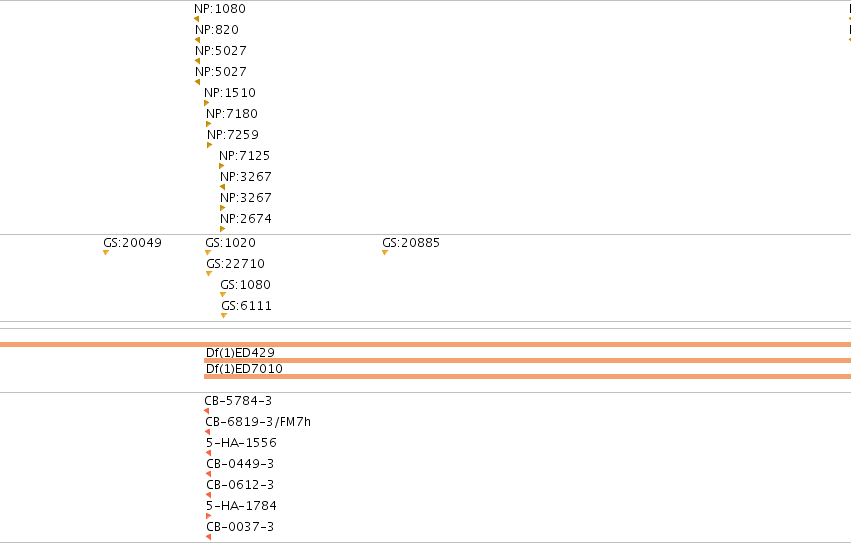Select the down-arrow glyph under GS:6111
Screen dimensions: 851x543
(224, 315)
